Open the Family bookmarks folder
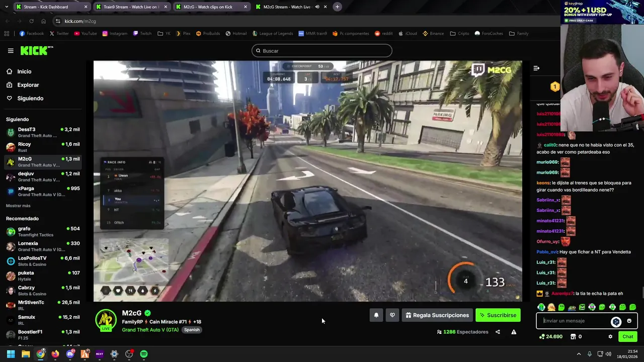The image size is (644, 362). coord(519,34)
